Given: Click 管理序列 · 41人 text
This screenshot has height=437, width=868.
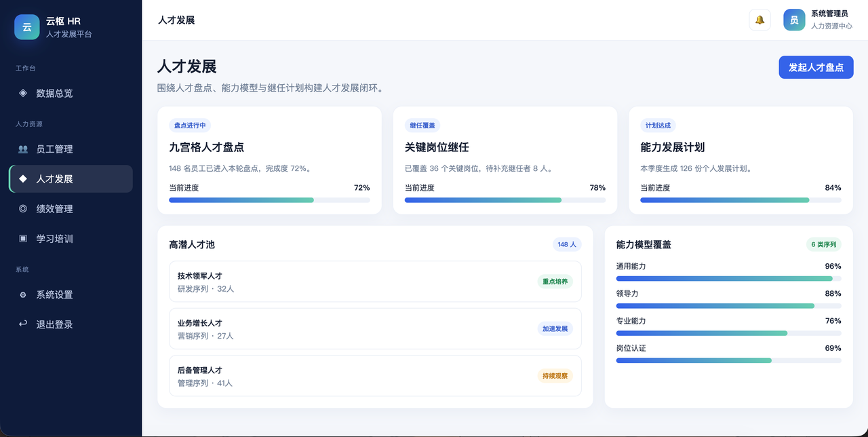Looking at the screenshot, I should point(205,383).
